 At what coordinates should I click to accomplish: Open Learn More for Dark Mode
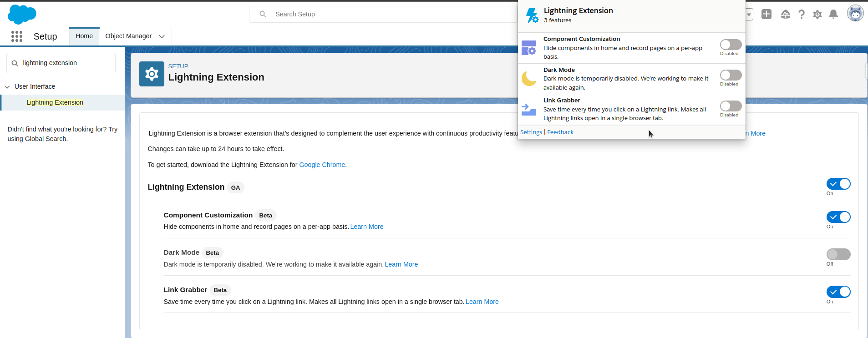pyautogui.click(x=401, y=264)
